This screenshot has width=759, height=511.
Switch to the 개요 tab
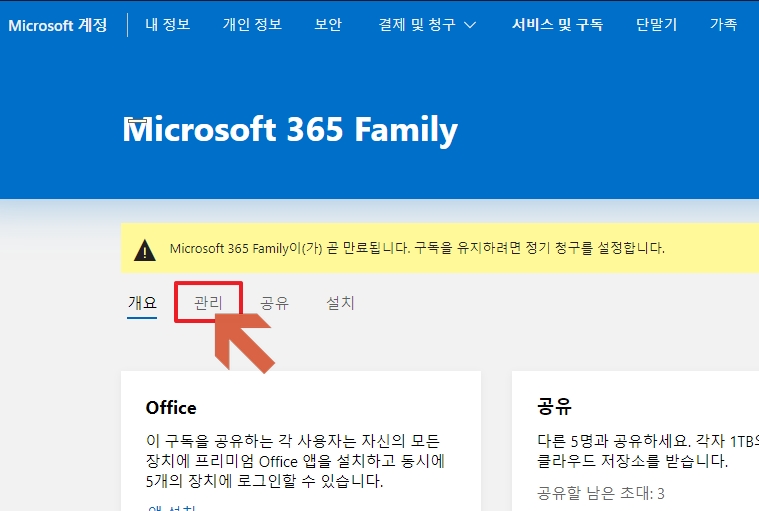point(142,303)
